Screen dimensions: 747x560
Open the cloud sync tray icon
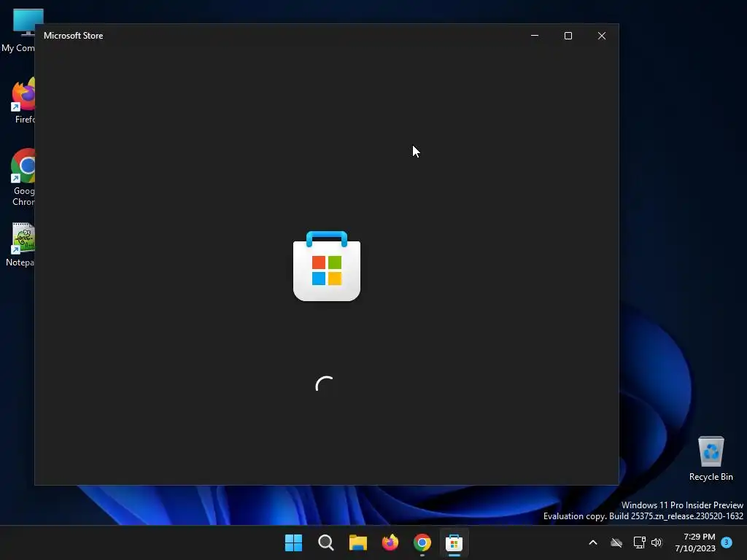click(x=616, y=542)
